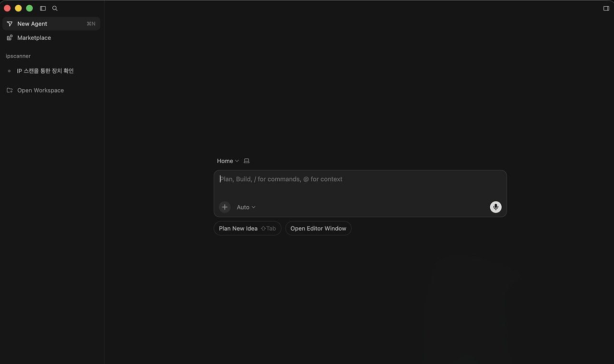Toggle the sidebar panel icon
This screenshot has width=614, height=364.
[x=43, y=8]
